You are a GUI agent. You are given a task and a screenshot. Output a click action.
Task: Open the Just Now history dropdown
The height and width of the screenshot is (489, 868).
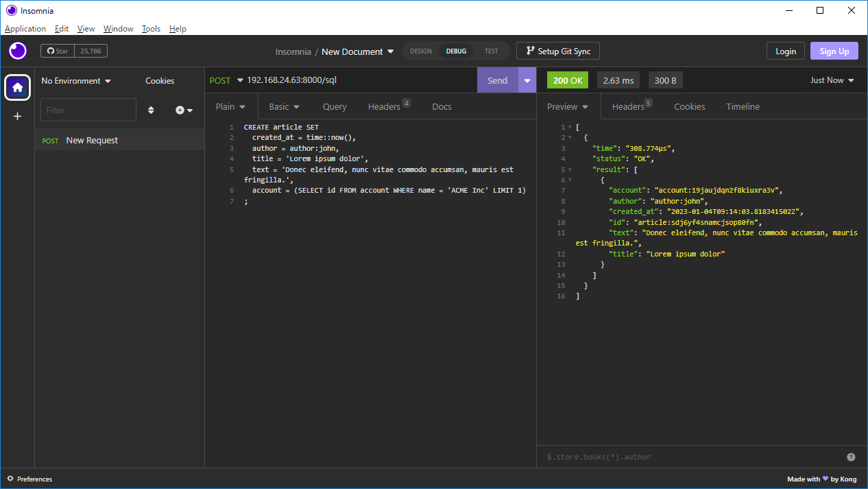pyautogui.click(x=832, y=80)
